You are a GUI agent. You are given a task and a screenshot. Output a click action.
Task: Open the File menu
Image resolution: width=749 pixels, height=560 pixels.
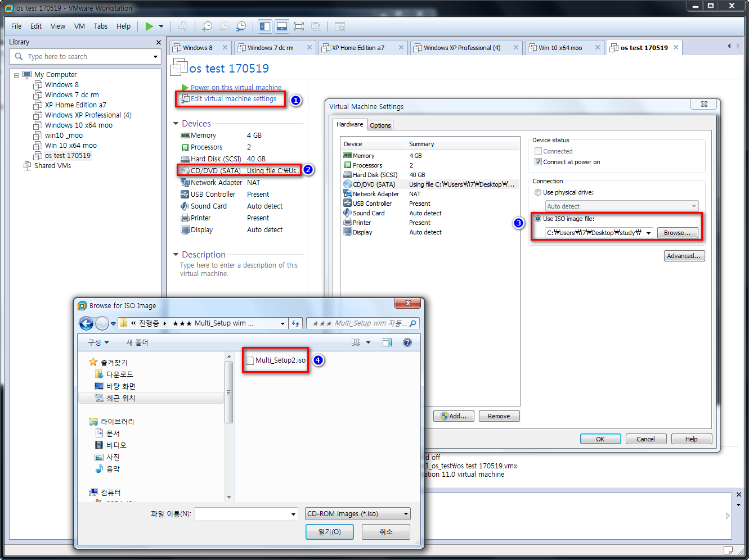[x=16, y=26]
